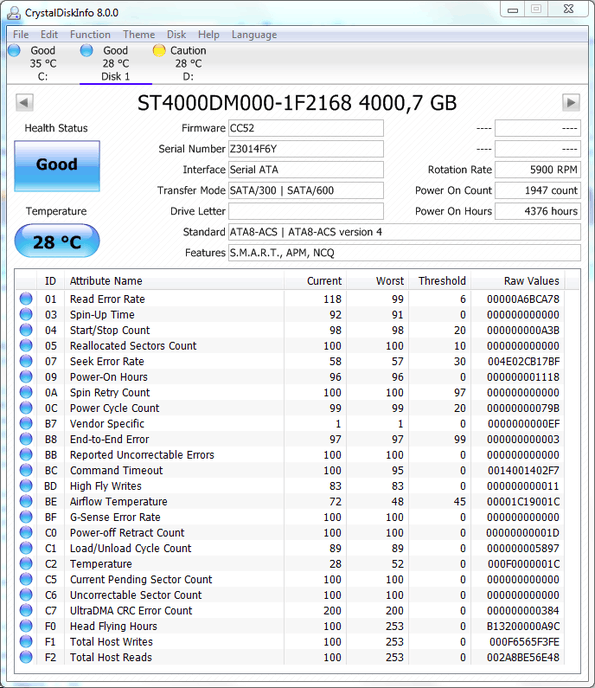This screenshot has height=688, width=595.
Task: Open the File menu
Action: [x=21, y=35]
